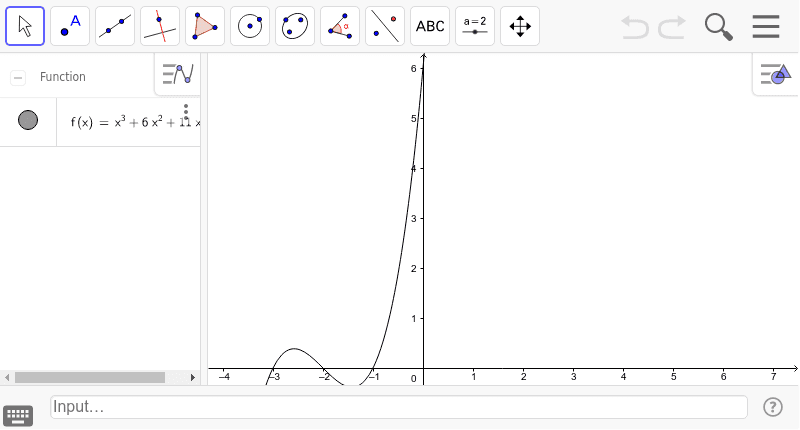The image size is (800, 430).
Task: Select the Ellipse conic tool
Action: tap(295, 26)
